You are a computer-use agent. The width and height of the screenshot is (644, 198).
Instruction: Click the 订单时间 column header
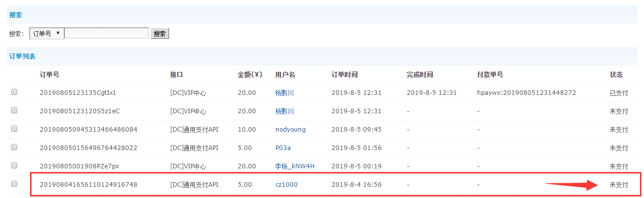[345, 75]
